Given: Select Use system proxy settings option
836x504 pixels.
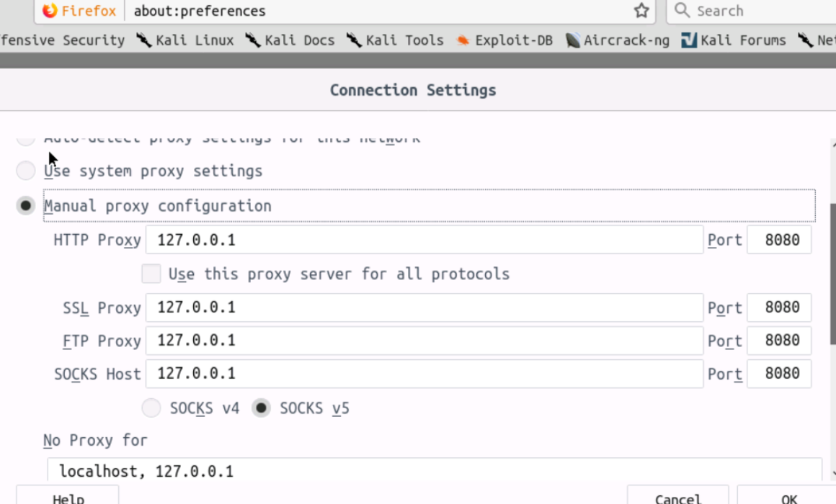Looking at the screenshot, I should 26,171.
